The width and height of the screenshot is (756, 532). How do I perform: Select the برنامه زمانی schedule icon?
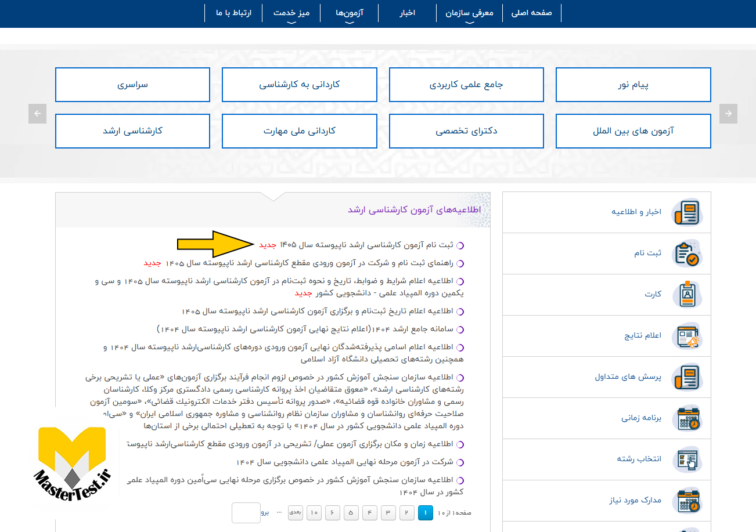[x=689, y=419]
